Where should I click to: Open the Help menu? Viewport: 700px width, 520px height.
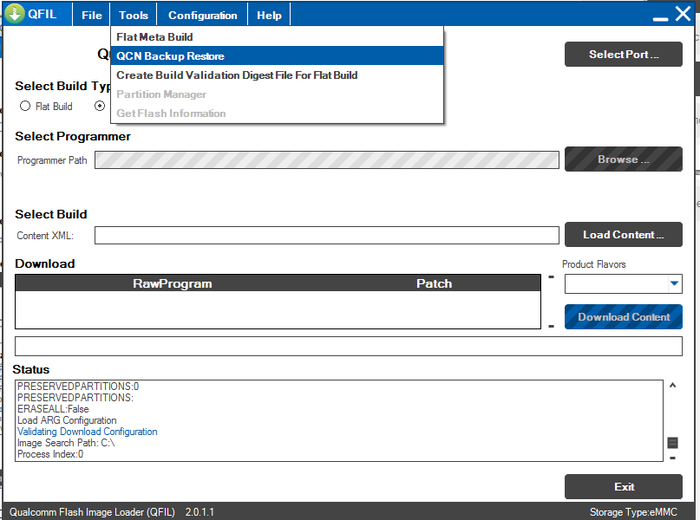pyautogui.click(x=269, y=15)
